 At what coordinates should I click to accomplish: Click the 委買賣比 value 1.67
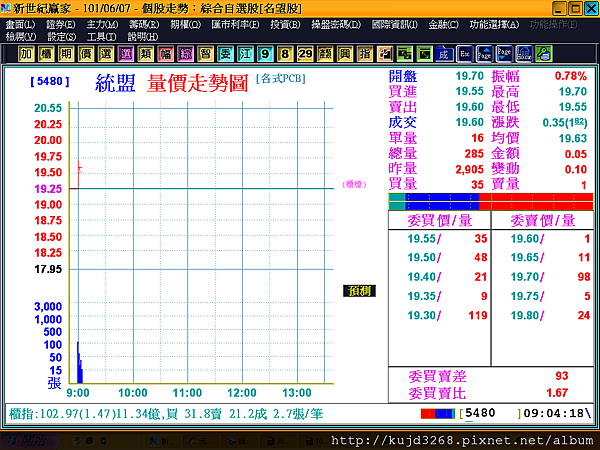(x=557, y=393)
